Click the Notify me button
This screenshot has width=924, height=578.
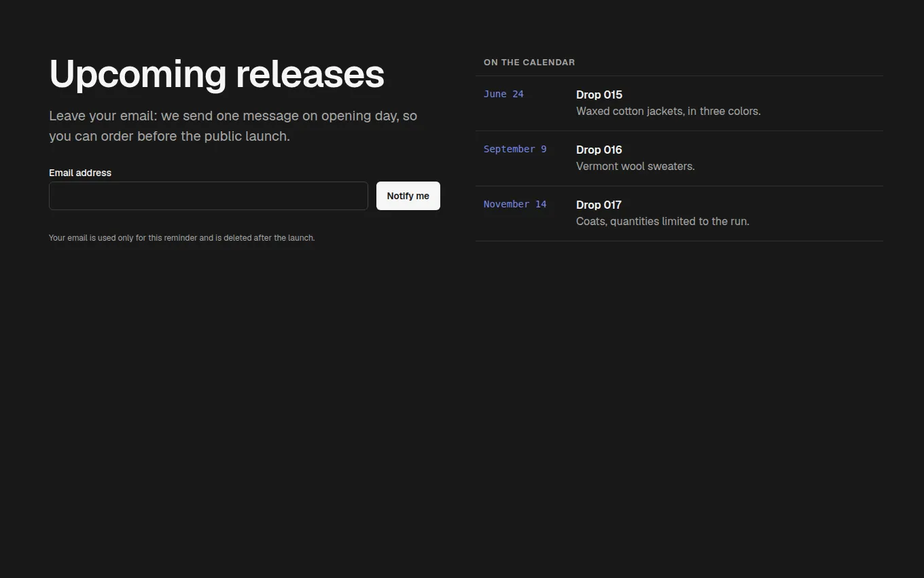tap(408, 196)
